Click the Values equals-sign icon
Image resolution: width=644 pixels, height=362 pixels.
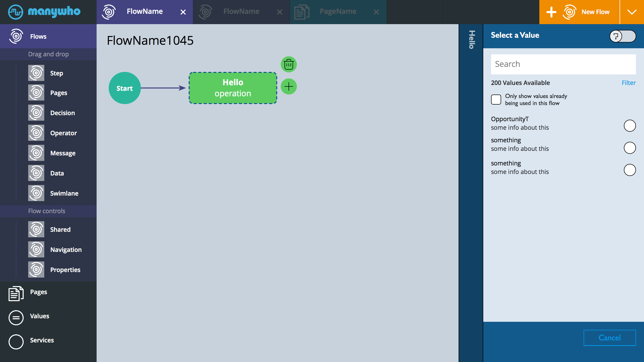[x=16, y=318]
